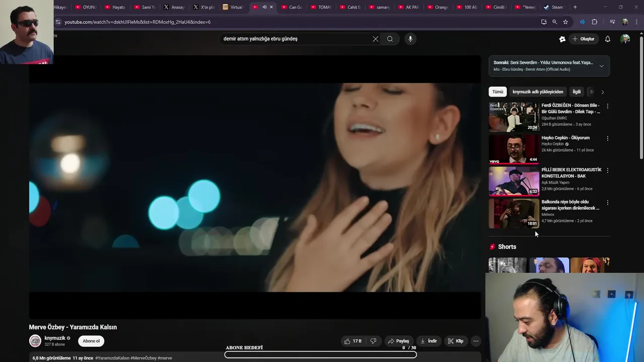Switch to the Cimilli browser tab
The image size is (644, 362).
click(x=496, y=7)
